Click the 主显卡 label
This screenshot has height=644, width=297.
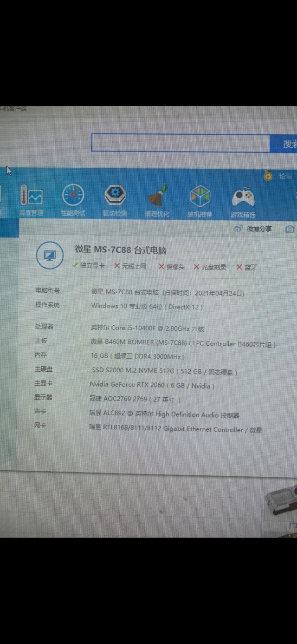(44, 383)
